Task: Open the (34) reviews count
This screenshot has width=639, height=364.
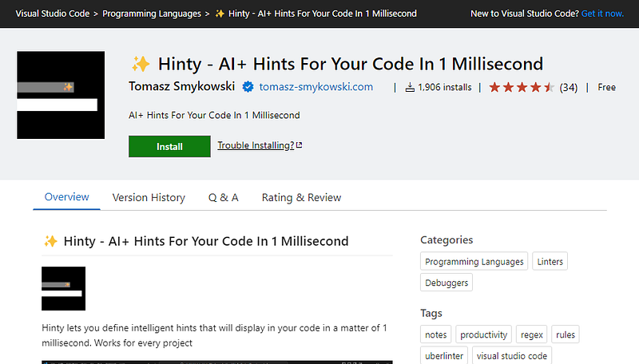Action: [x=569, y=88]
